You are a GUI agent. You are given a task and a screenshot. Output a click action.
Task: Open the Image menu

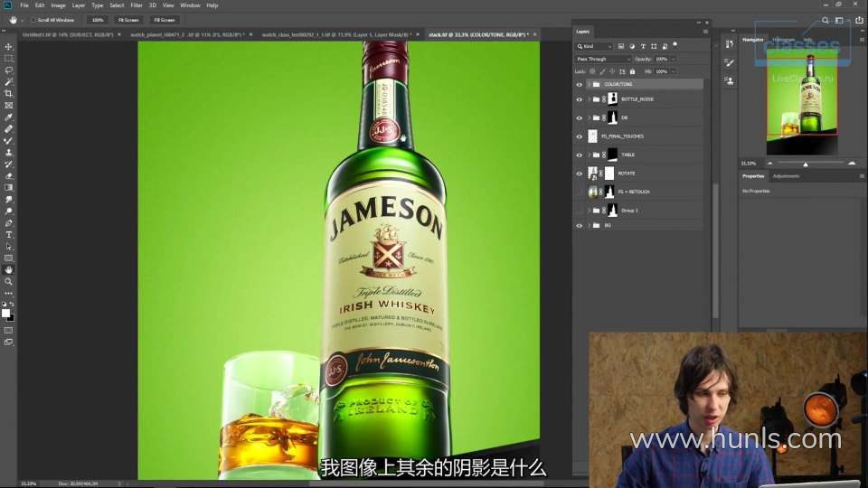pos(58,5)
